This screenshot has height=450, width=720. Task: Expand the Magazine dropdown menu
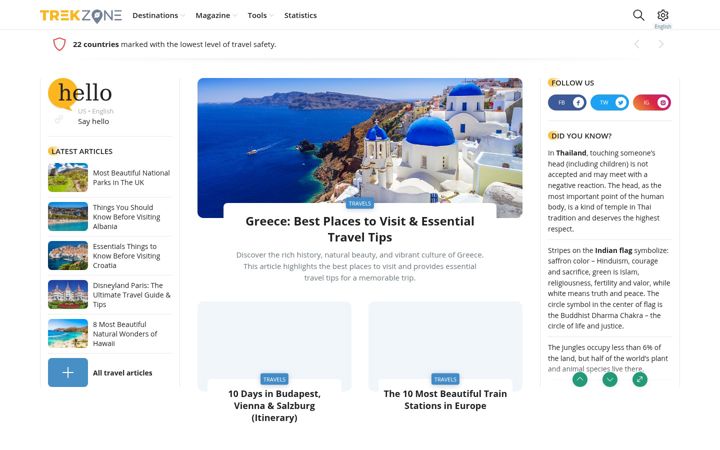pos(216,15)
